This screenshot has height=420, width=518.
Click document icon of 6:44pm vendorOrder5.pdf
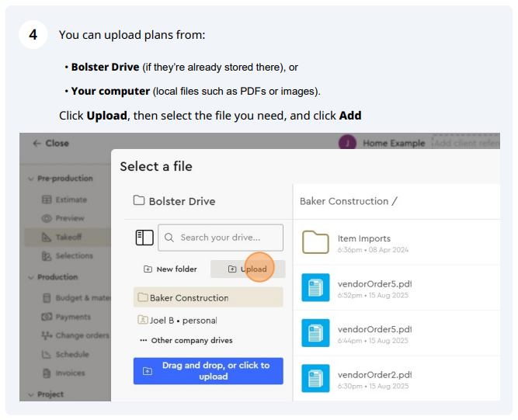(x=315, y=333)
